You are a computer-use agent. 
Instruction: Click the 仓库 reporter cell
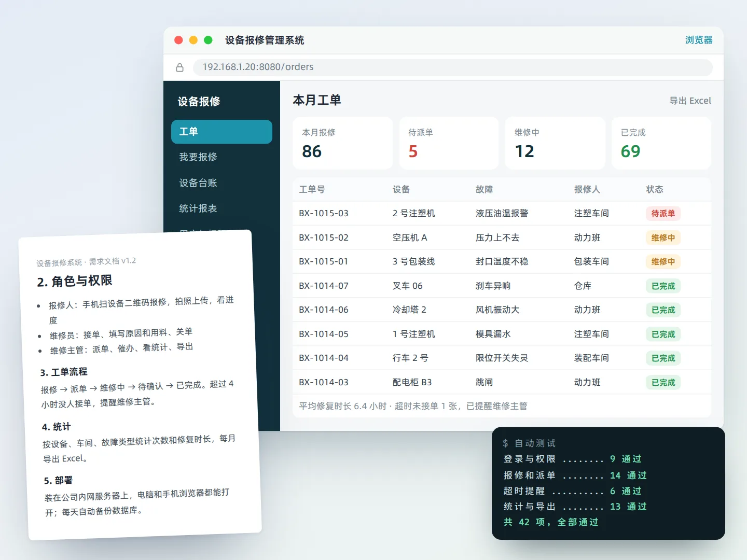(x=583, y=286)
